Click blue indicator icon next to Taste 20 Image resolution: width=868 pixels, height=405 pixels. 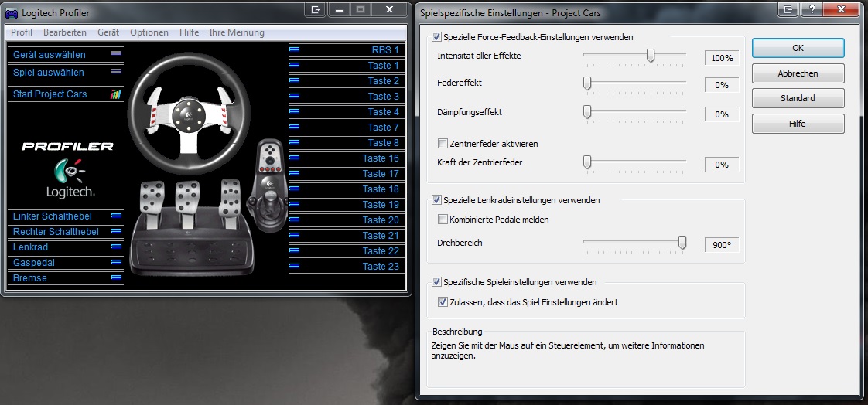pyautogui.click(x=295, y=220)
